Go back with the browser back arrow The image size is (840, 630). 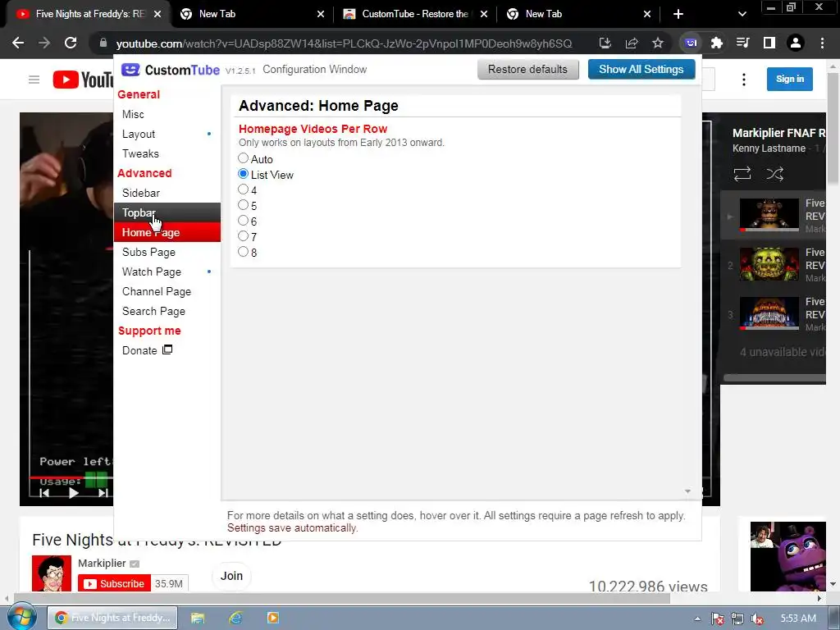coord(18,43)
